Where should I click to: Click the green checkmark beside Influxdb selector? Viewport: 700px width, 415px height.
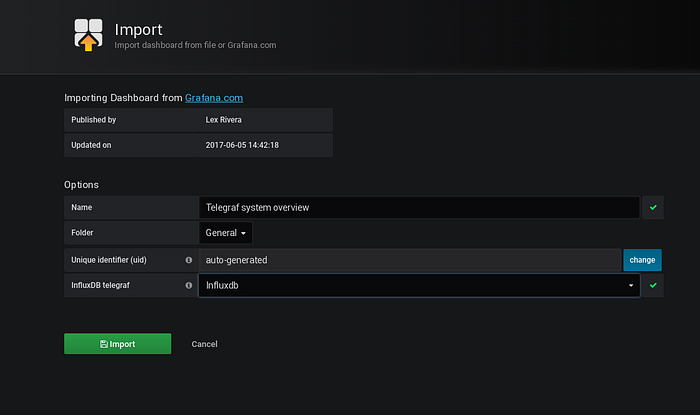click(653, 286)
